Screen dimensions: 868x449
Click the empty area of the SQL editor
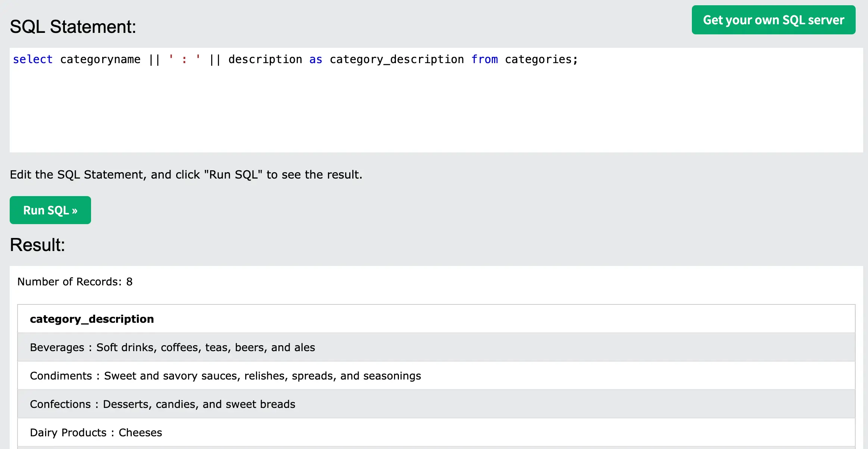click(x=436, y=112)
